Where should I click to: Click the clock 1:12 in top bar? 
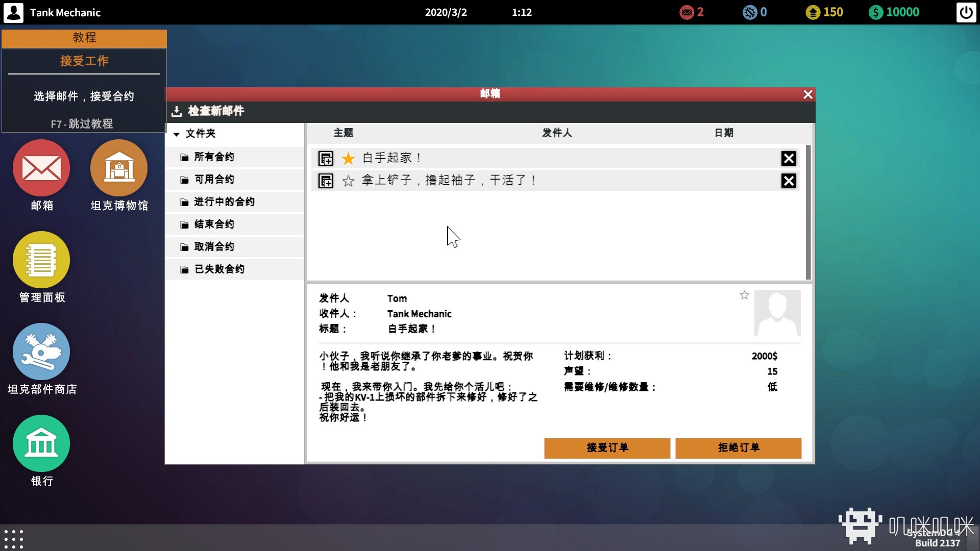[522, 12]
